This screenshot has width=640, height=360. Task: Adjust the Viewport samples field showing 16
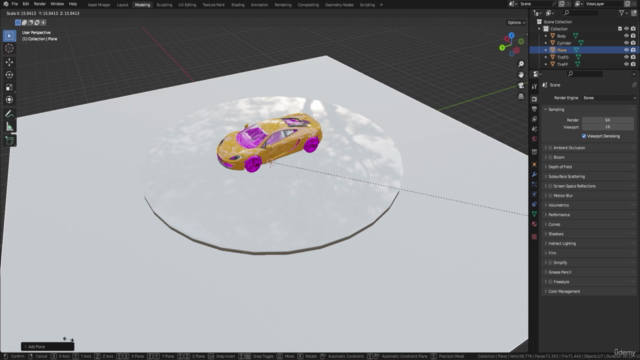[x=608, y=127]
